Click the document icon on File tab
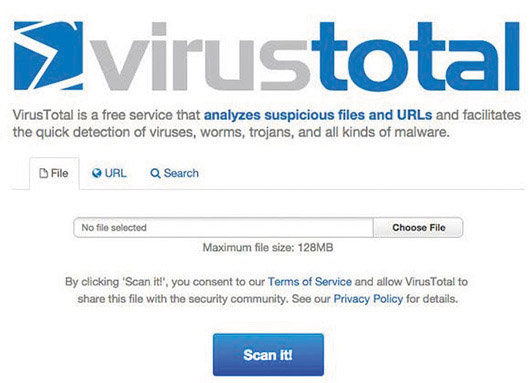The width and height of the screenshot is (530, 383). (43, 173)
